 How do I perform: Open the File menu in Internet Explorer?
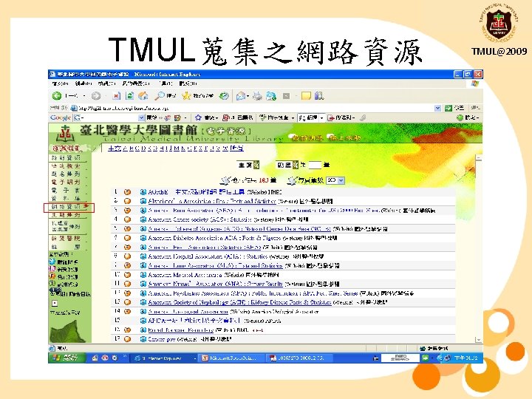click(59, 83)
